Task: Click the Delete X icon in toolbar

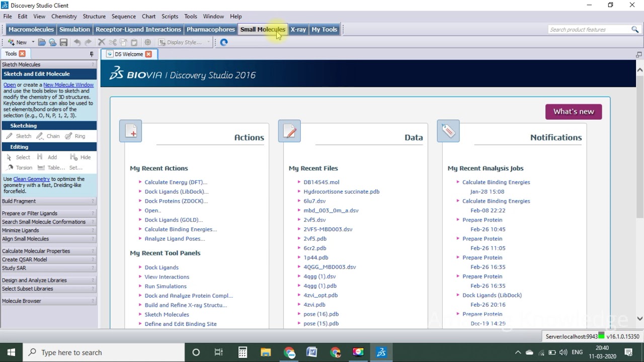Action: pyautogui.click(x=101, y=42)
